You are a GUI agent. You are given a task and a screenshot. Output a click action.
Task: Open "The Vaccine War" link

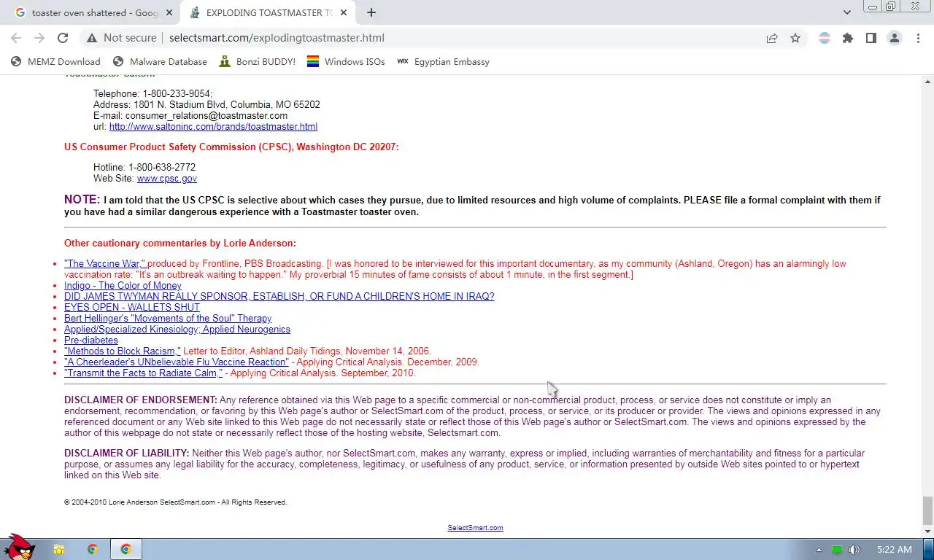105,264
